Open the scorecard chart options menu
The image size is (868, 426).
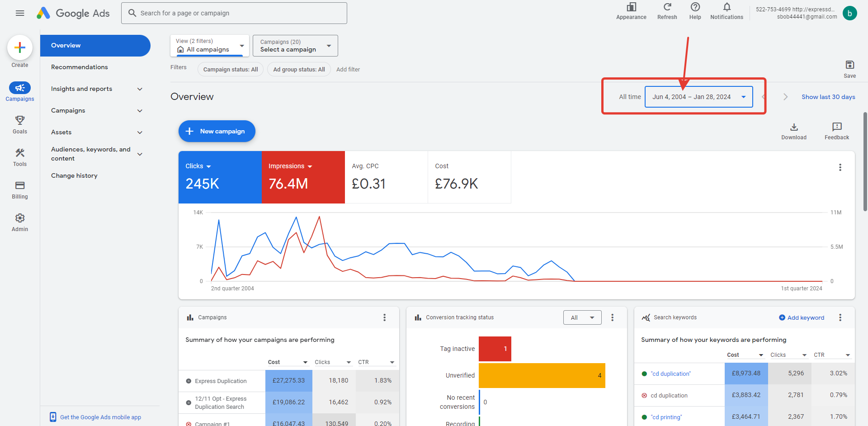pos(840,167)
